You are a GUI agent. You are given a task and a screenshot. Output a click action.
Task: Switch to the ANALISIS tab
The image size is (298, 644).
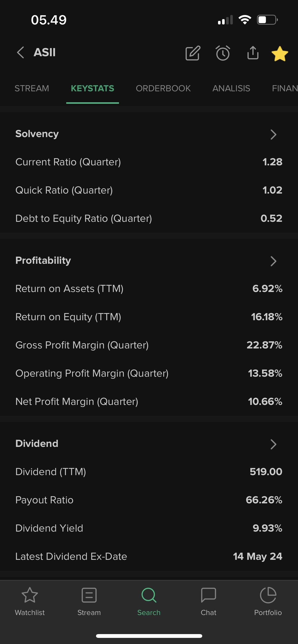[x=231, y=88]
